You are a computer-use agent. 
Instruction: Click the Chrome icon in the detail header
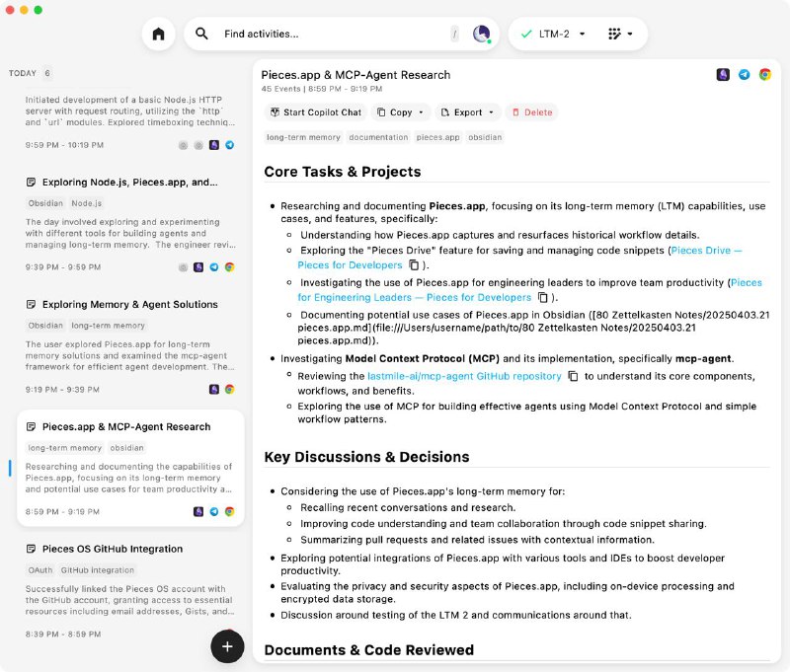pyautogui.click(x=764, y=75)
